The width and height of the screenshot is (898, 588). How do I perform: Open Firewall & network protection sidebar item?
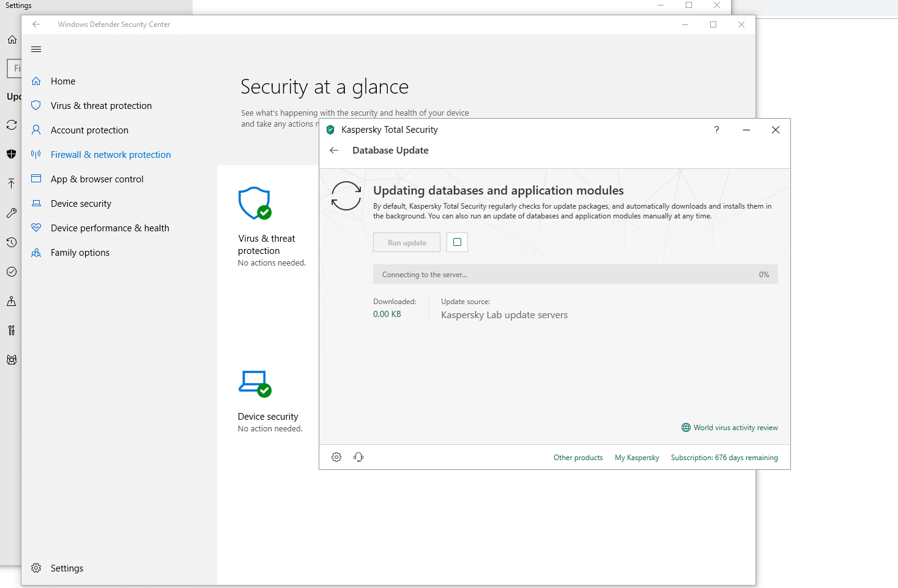click(x=111, y=155)
